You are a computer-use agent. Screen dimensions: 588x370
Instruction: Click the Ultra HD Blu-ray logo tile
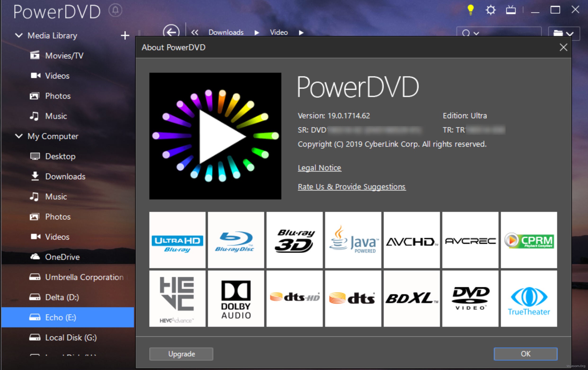177,240
